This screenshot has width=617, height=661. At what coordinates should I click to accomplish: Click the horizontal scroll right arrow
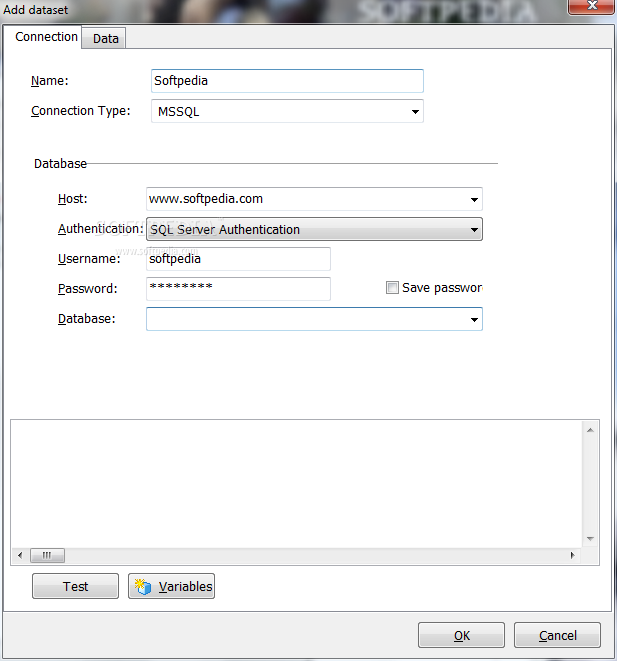572,555
